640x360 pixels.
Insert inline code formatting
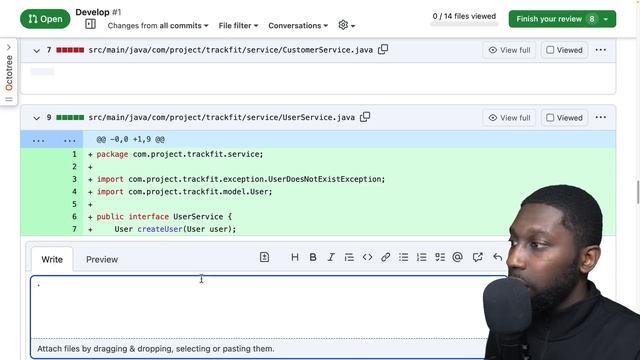coord(367,257)
